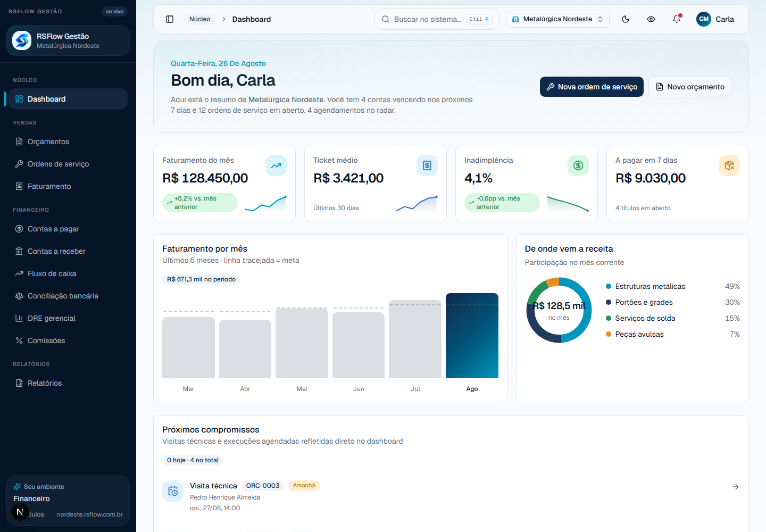Click the Peças avulsas legend entry
This screenshot has height=532, width=766.
pyautogui.click(x=673, y=334)
